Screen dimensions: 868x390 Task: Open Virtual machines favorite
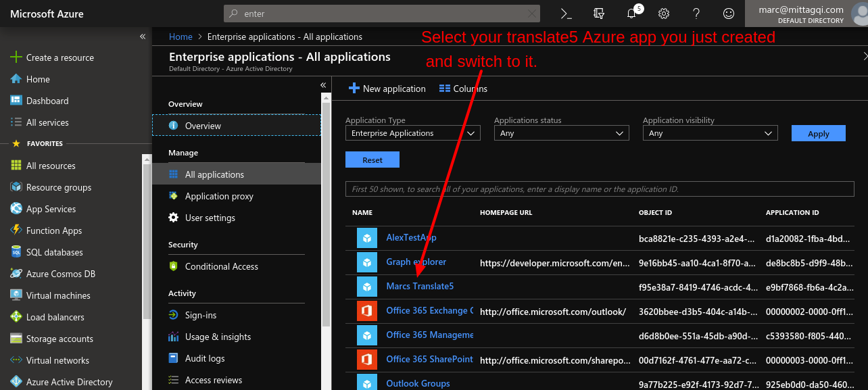point(50,295)
